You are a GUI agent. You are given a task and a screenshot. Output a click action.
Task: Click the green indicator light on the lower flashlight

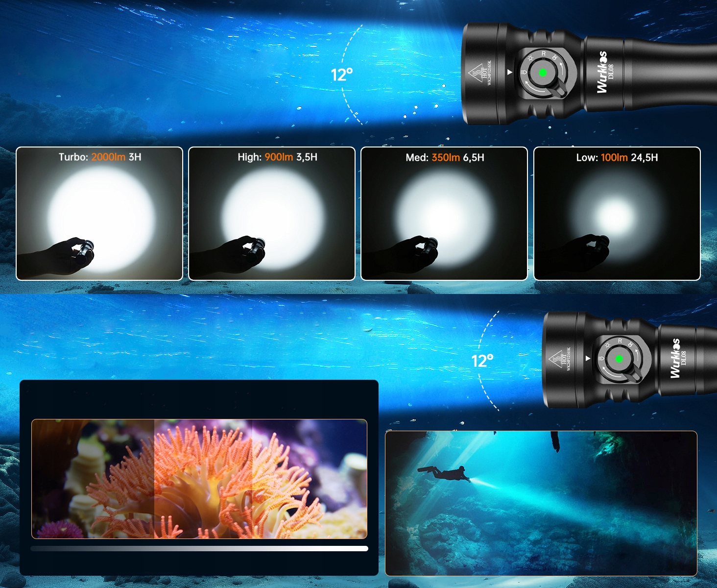point(619,359)
